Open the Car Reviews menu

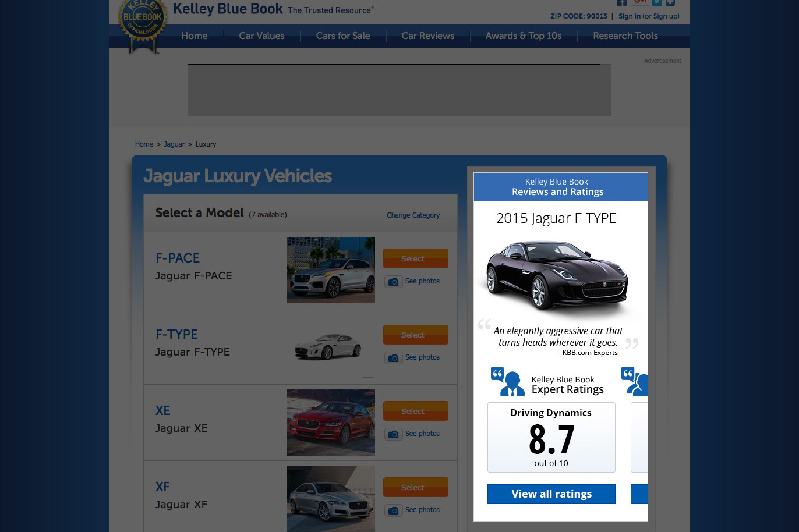[x=428, y=36]
